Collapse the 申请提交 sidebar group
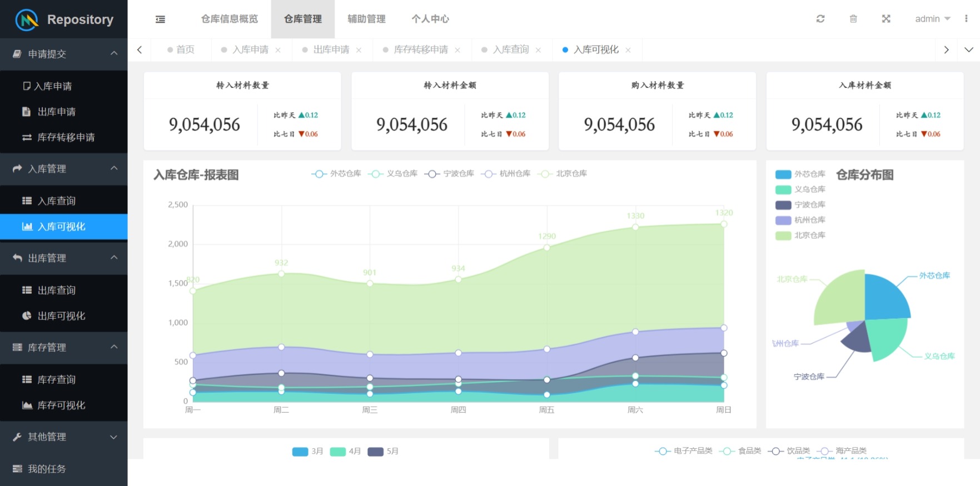The image size is (980, 486). [x=64, y=54]
